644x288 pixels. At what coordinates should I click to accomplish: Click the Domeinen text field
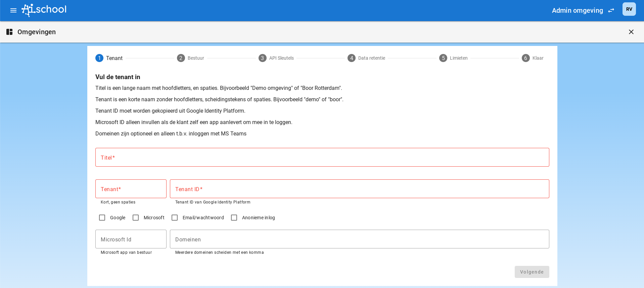click(359, 239)
